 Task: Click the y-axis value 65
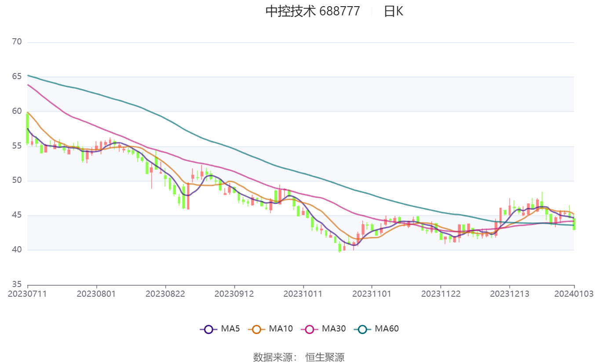(x=17, y=76)
